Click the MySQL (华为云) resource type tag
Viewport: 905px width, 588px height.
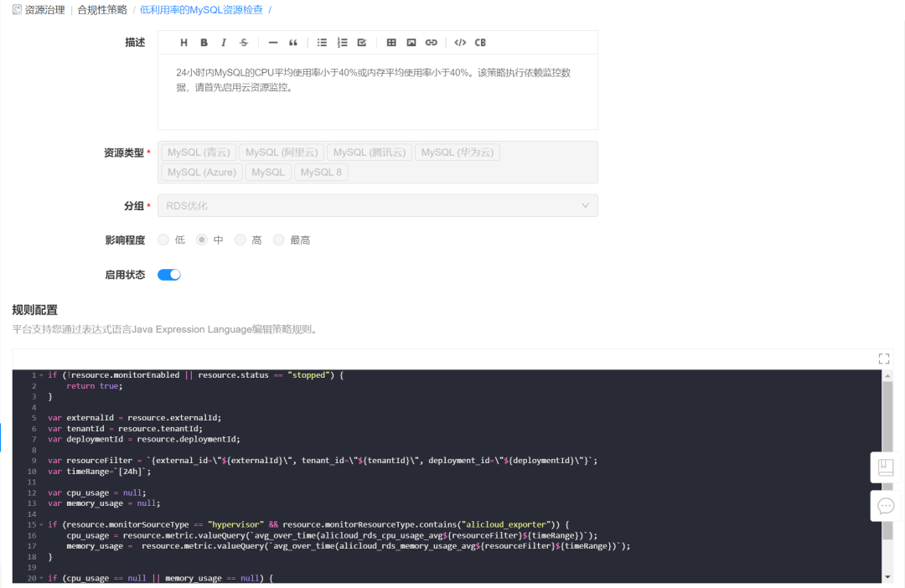(458, 152)
